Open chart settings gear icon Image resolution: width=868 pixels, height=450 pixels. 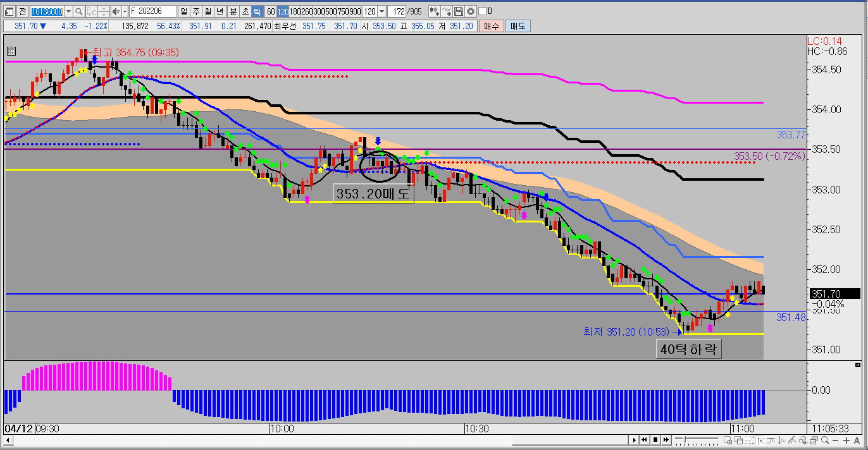tap(471, 11)
